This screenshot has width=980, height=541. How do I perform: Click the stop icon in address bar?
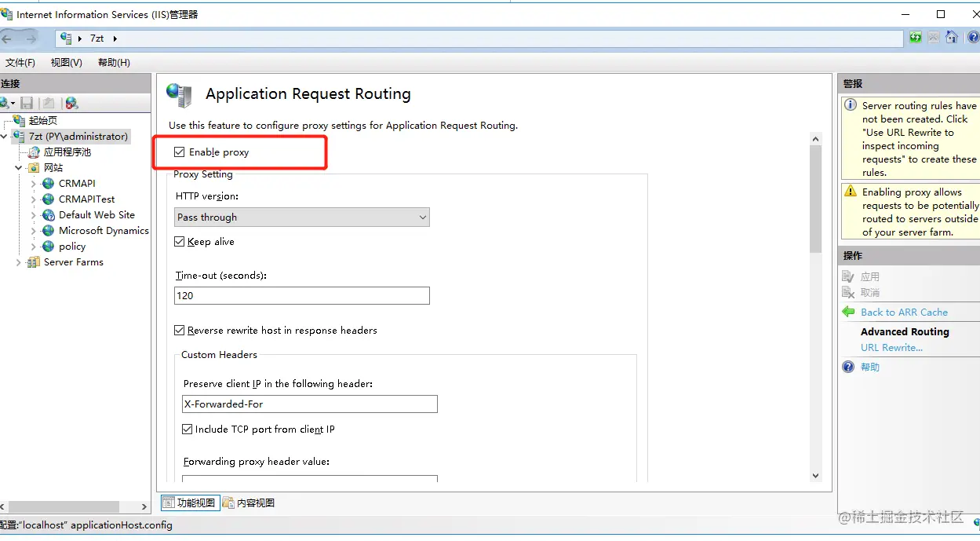tap(934, 38)
